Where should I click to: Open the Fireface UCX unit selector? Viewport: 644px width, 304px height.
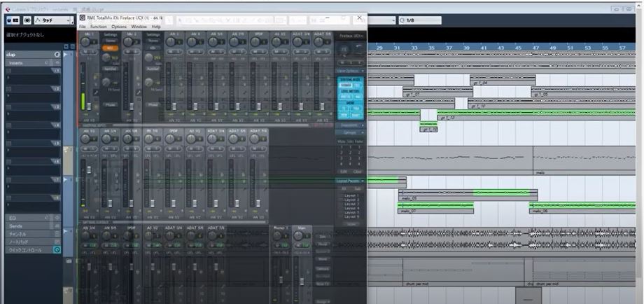click(x=350, y=36)
